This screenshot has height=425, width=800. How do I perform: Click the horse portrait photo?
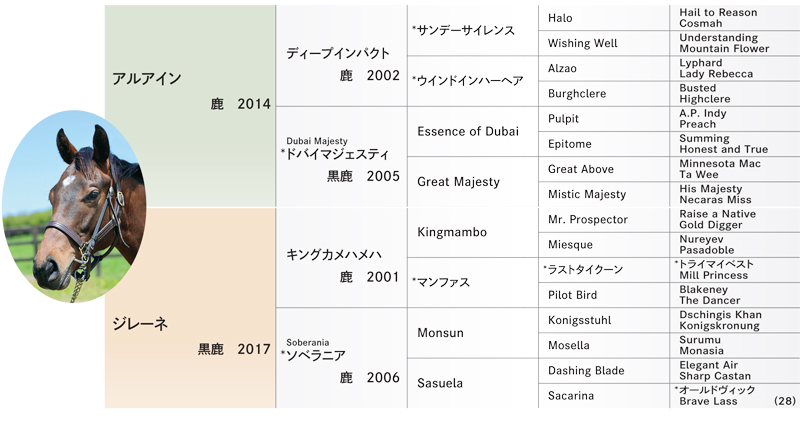pyautogui.click(x=74, y=207)
